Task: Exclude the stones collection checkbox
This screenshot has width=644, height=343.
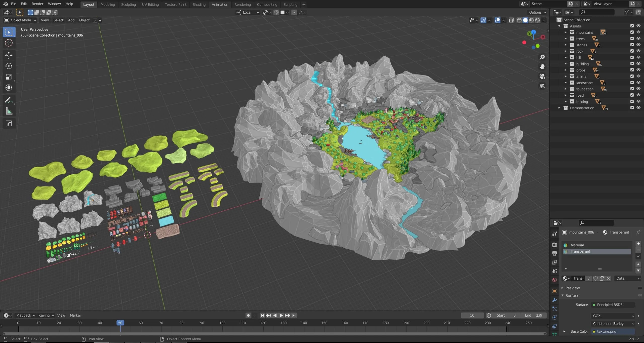Action: coord(632,45)
